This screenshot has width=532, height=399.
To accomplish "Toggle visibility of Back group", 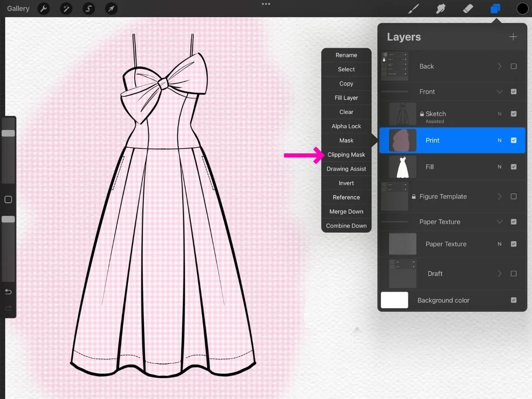I will (x=514, y=66).
